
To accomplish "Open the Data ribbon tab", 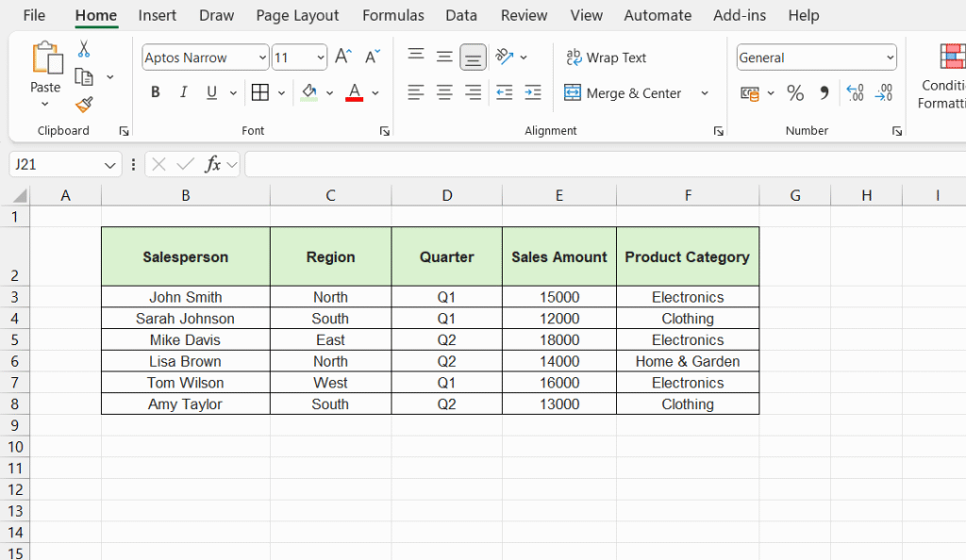I will 460,15.
